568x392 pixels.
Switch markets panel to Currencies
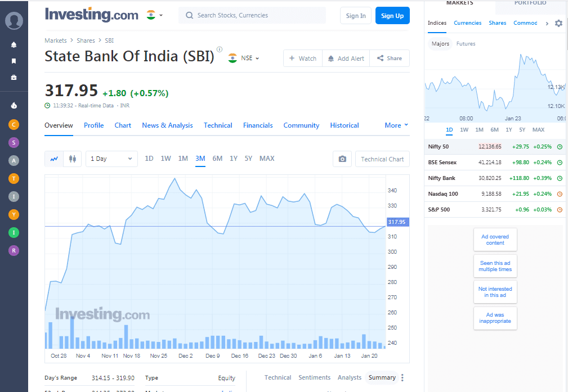pos(468,23)
